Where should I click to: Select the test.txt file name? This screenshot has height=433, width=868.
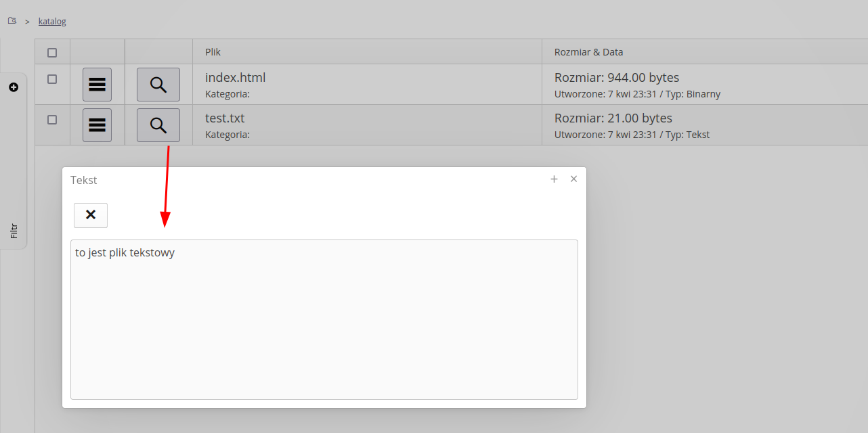(225, 118)
